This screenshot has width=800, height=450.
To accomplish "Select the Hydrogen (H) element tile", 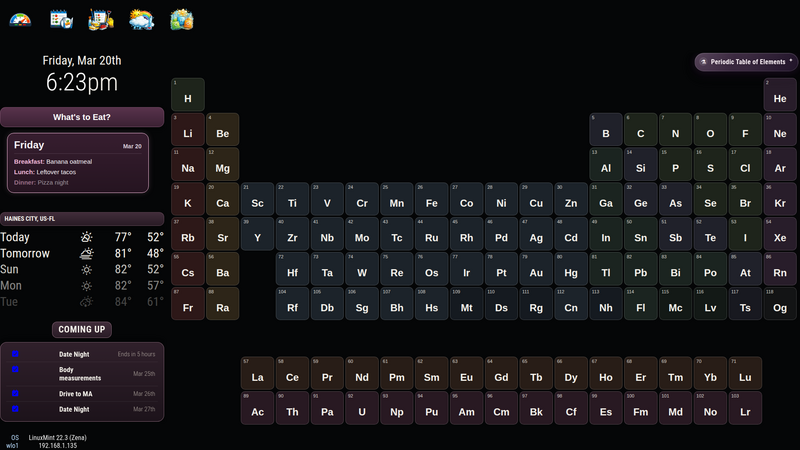I will point(188,94).
